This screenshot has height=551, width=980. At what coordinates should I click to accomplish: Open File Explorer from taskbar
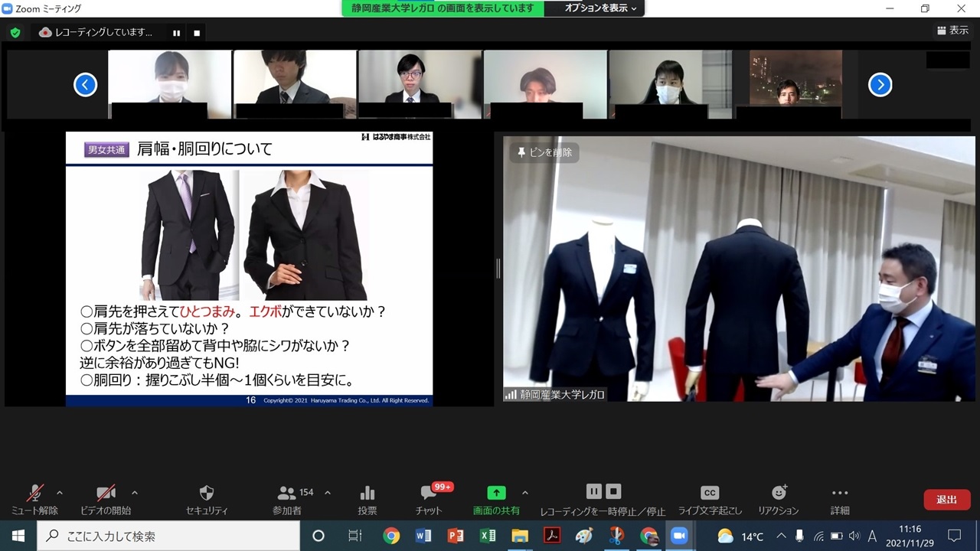[x=520, y=536]
